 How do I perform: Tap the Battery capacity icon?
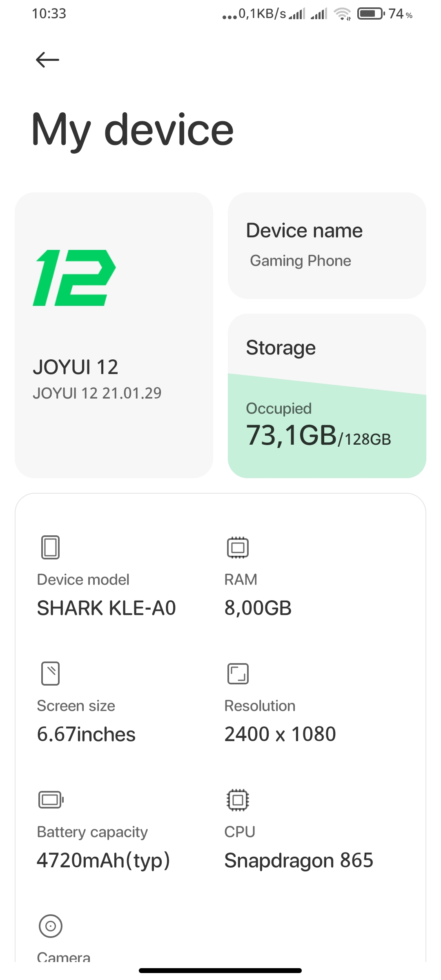coord(51,800)
